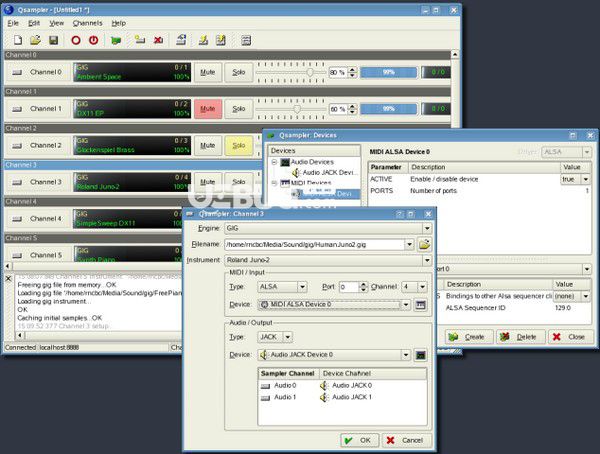600x454 pixels.
Task: Toggle Mute on Channel 2
Action: click(207, 145)
